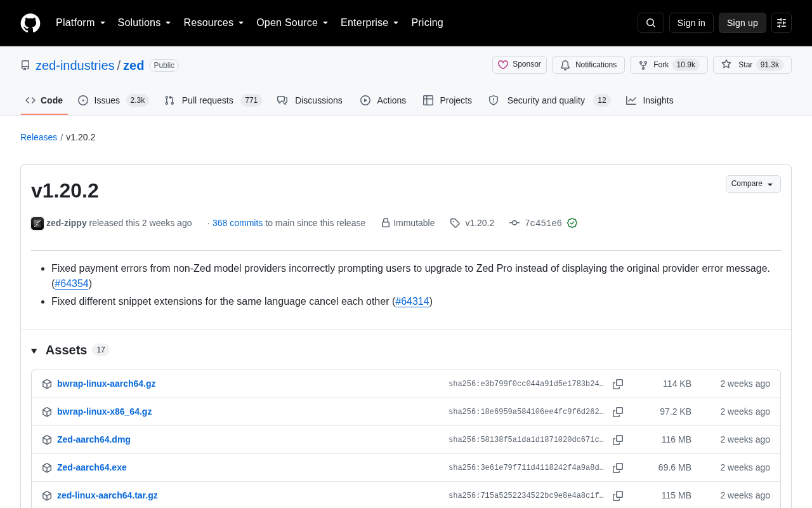Click the repository book icon
812x508 pixels.
[25, 65]
